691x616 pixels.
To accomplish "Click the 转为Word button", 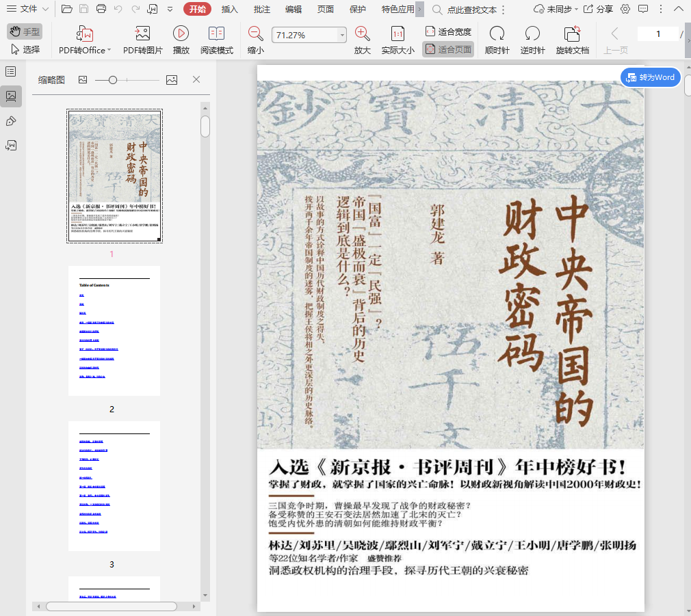I will (651, 77).
